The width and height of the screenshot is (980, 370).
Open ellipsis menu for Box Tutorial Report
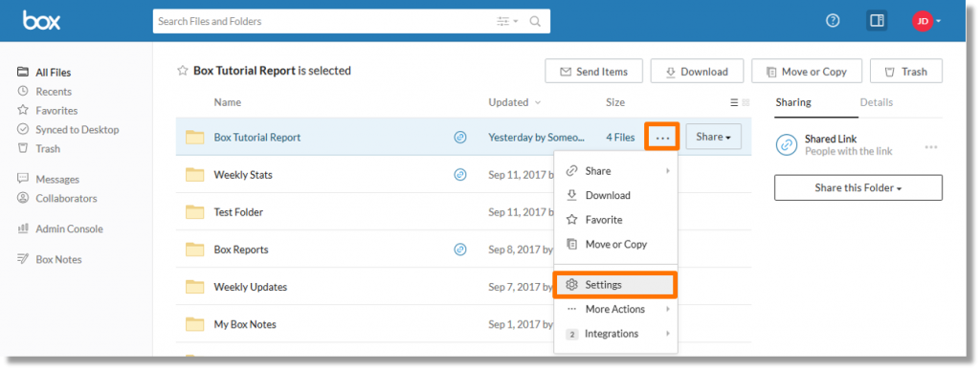662,138
